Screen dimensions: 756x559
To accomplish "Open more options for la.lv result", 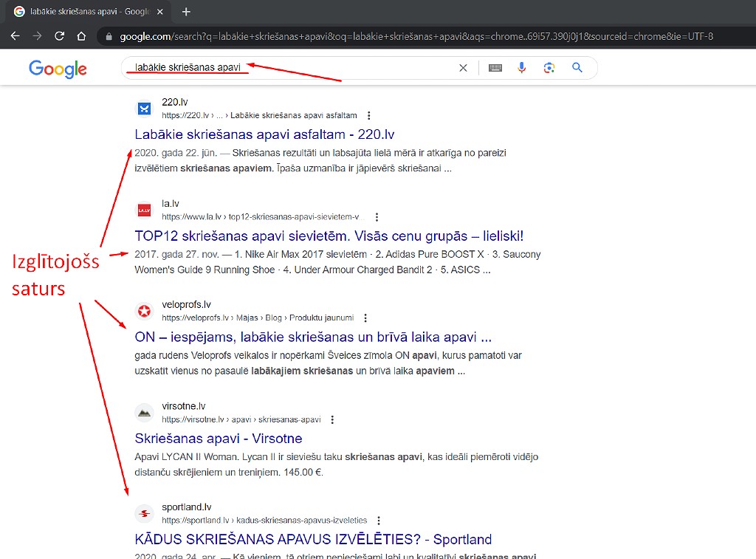I will (377, 217).
